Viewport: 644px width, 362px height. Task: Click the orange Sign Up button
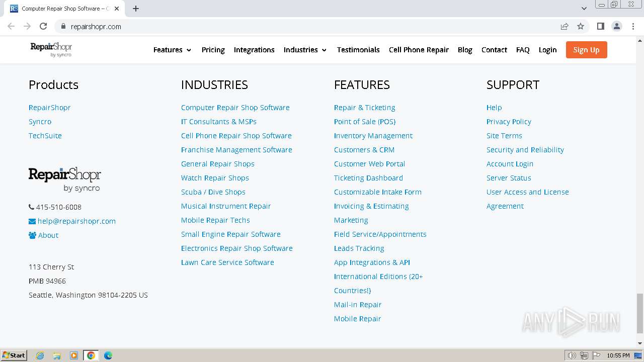click(586, 50)
